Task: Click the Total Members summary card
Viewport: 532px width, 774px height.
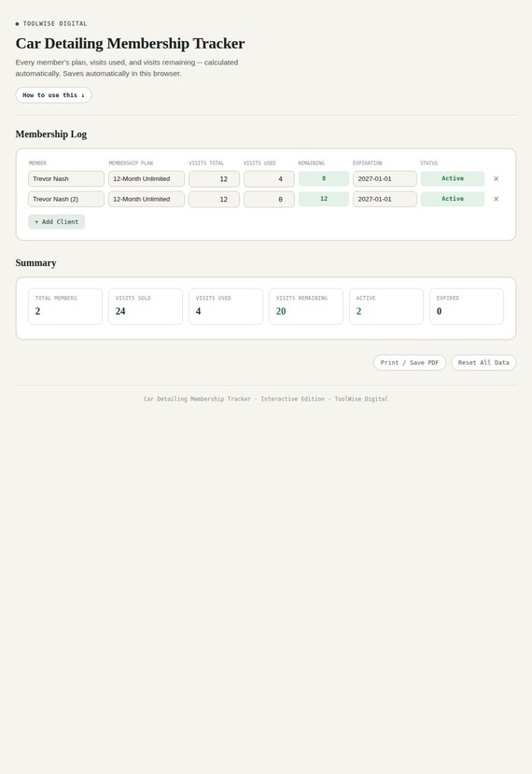Action: (x=65, y=306)
